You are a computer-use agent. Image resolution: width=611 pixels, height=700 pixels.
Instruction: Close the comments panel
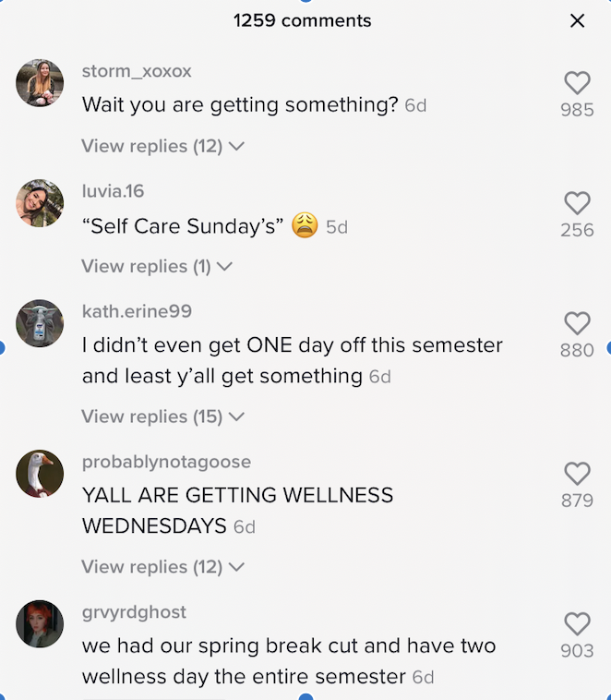point(578,20)
